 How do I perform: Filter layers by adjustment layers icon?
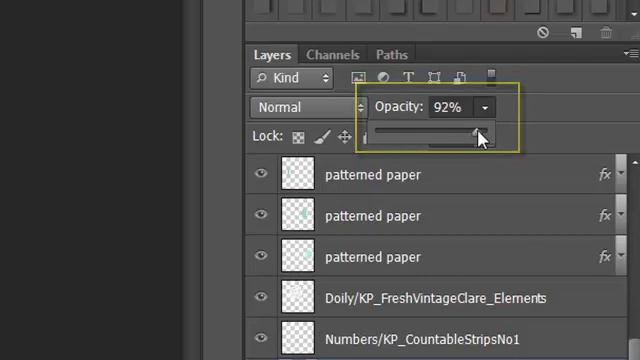coord(383,77)
